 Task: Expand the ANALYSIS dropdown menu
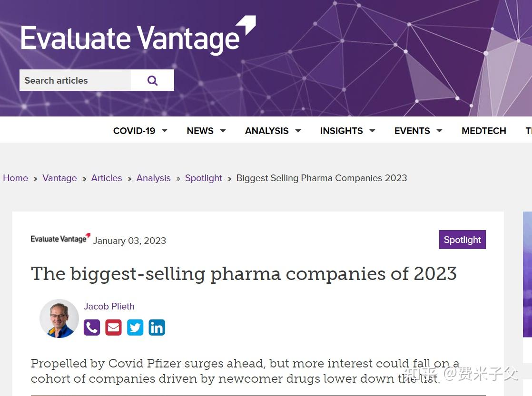(273, 131)
